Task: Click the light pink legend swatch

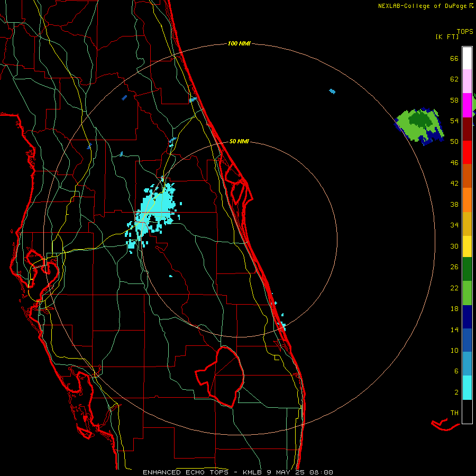Action: pyautogui.click(x=467, y=81)
